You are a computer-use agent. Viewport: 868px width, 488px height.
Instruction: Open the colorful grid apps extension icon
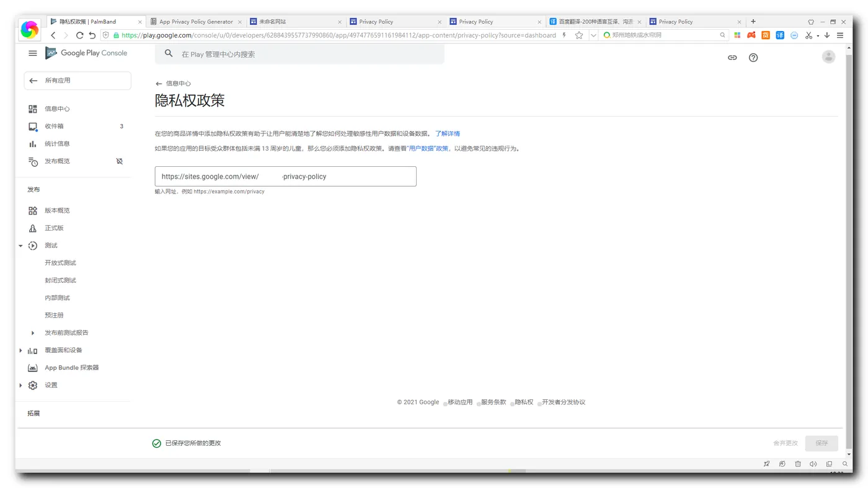(x=737, y=35)
